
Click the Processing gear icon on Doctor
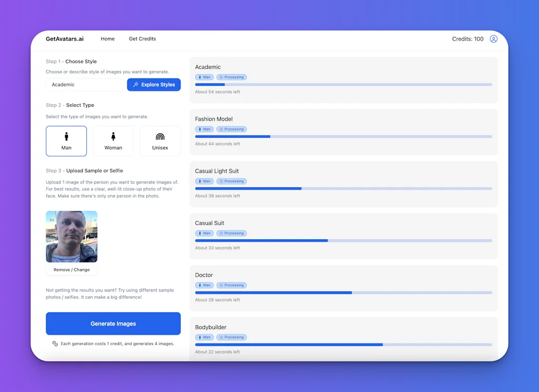223,285
